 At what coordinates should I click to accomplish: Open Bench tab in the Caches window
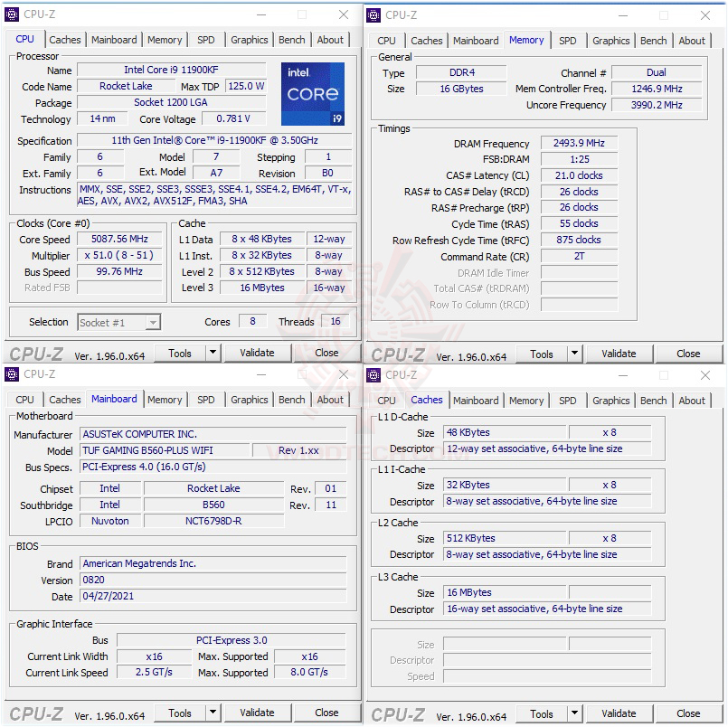(x=653, y=401)
